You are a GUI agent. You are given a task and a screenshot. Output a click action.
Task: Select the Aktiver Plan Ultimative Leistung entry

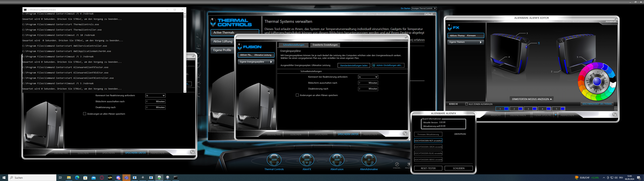(256, 55)
